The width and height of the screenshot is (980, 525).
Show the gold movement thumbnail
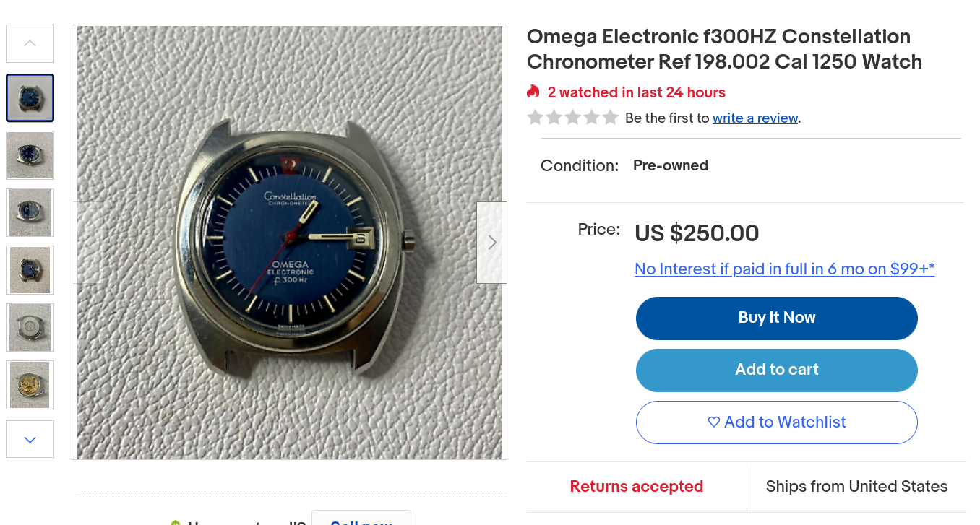point(30,385)
